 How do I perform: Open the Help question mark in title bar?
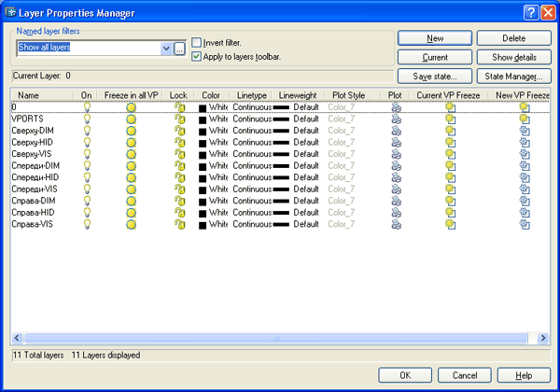coord(528,12)
